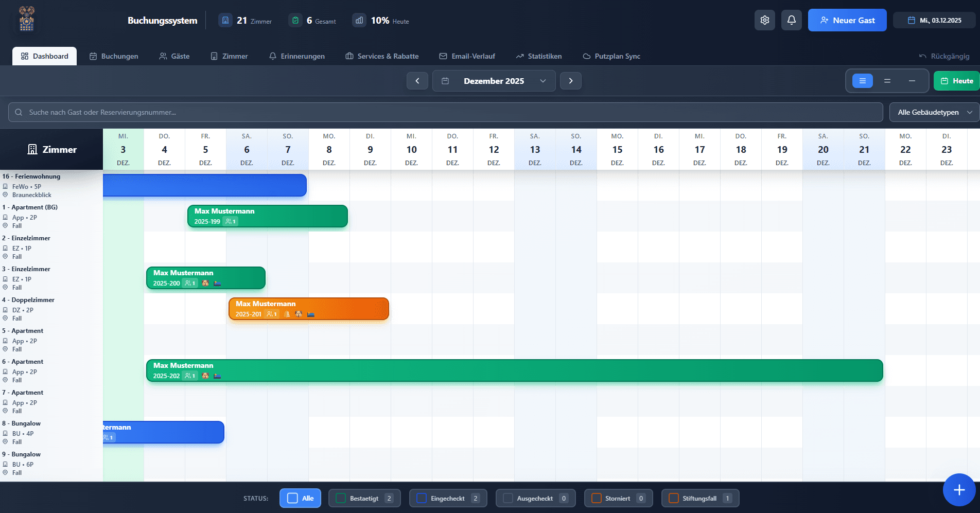
Task: Open the Email-Verlauf tab
Action: pyautogui.click(x=467, y=56)
